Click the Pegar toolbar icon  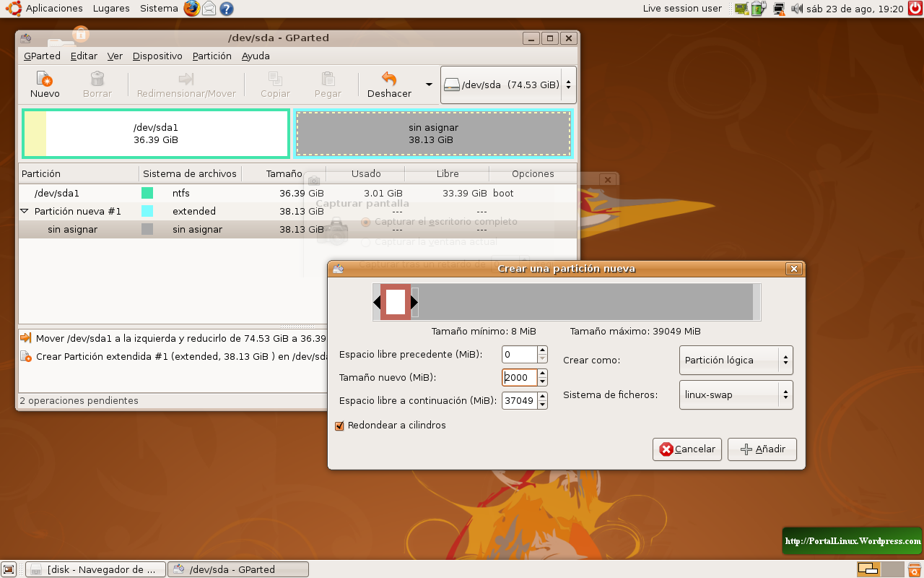click(328, 79)
